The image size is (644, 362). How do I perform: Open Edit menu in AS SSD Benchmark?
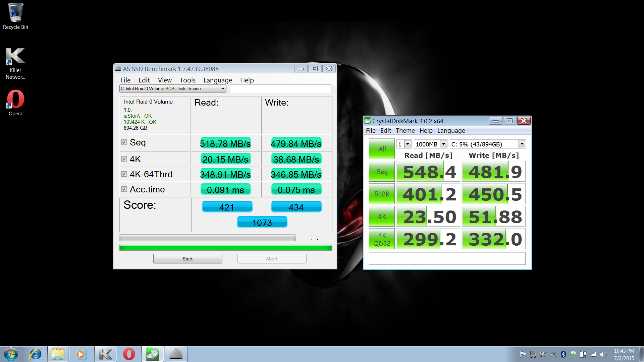point(144,80)
